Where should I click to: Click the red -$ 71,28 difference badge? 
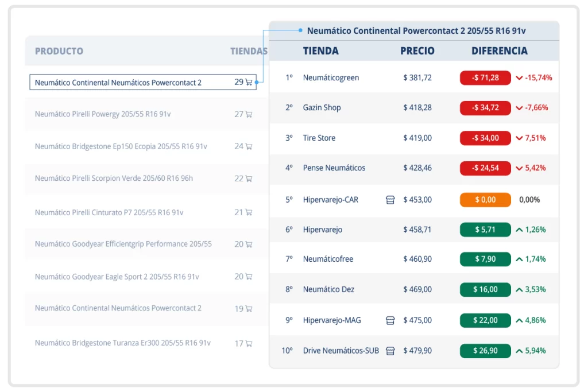[x=485, y=77]
